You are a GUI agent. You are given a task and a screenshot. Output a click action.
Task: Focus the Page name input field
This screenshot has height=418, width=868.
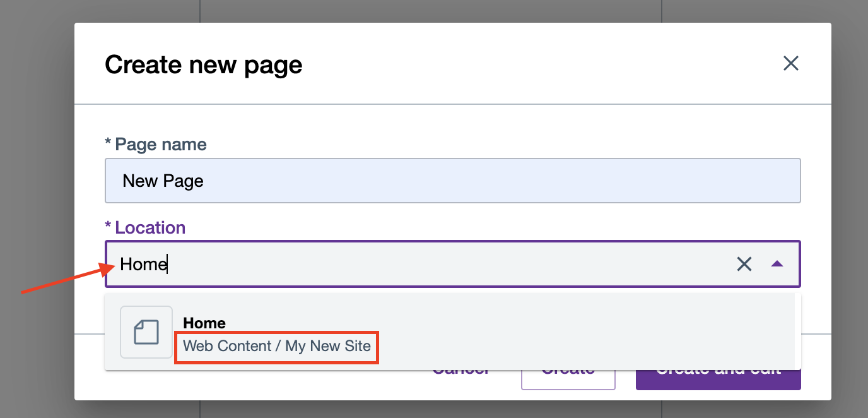pos(442,180)
